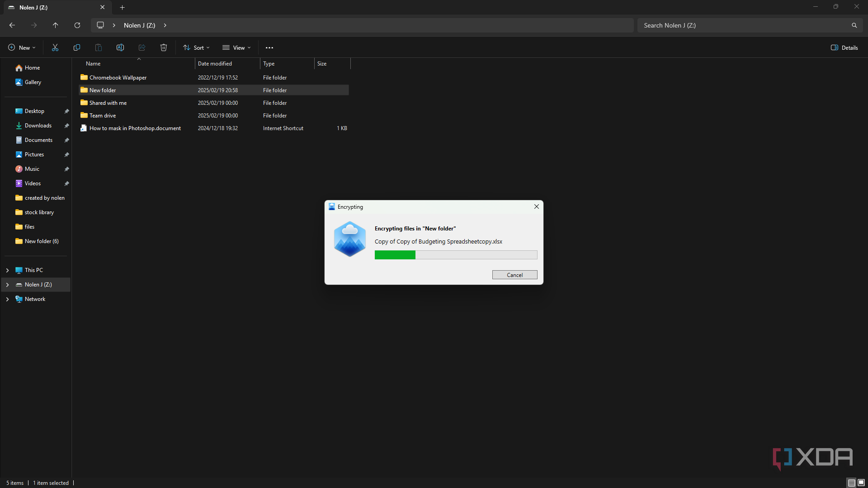
Task: Open Downloads in quick access
Action: coord(38,126)
